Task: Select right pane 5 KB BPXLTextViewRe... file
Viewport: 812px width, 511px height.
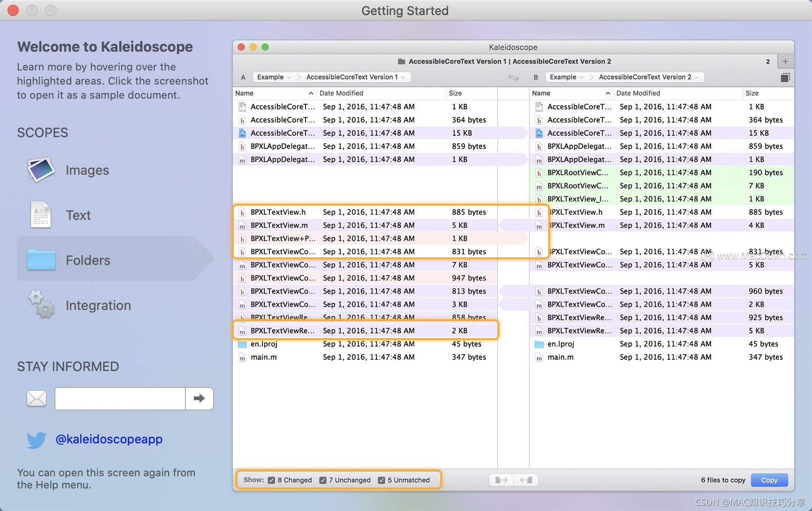Action: coord(662,331)
